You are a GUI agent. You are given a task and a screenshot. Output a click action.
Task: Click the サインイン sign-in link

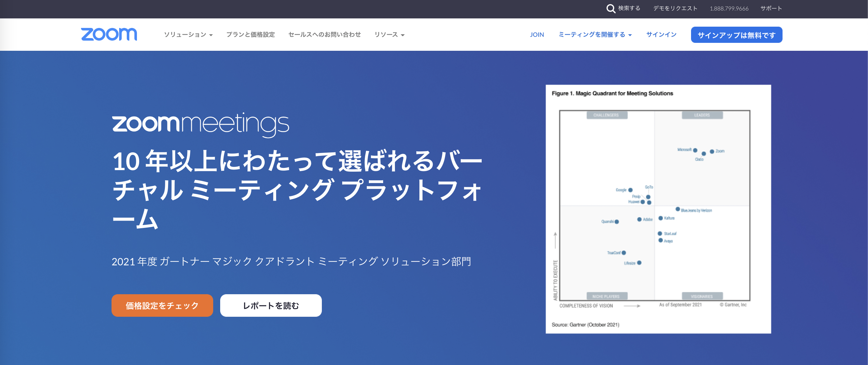coord(661,35)
